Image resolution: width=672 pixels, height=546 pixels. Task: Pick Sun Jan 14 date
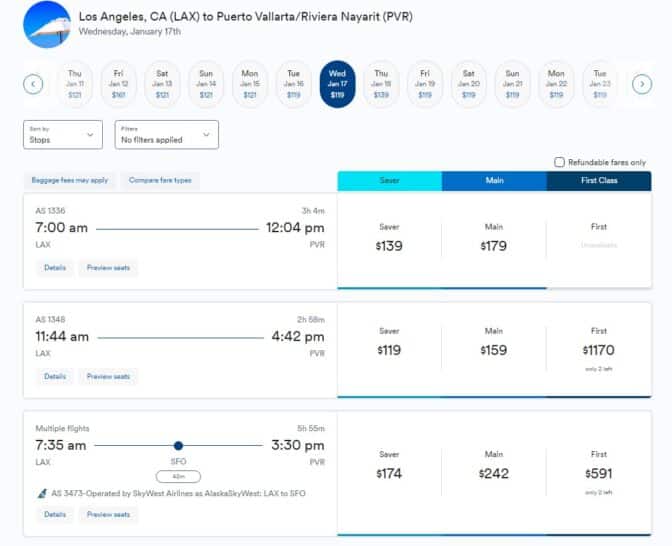tap(206, 84)
